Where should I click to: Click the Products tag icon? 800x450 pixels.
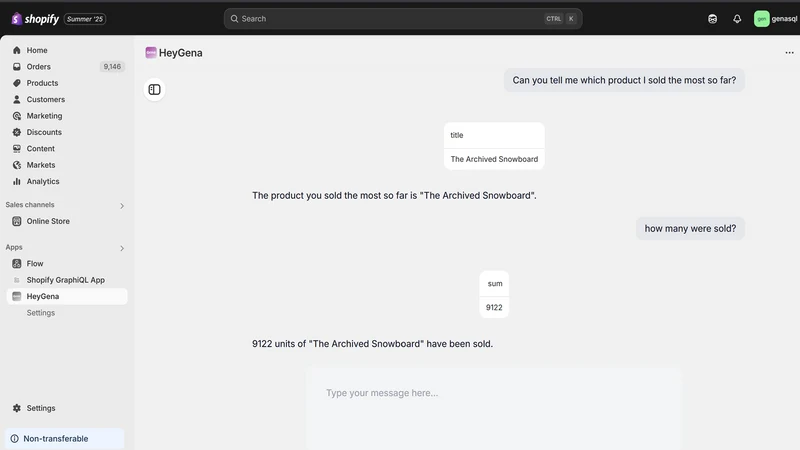17,83
